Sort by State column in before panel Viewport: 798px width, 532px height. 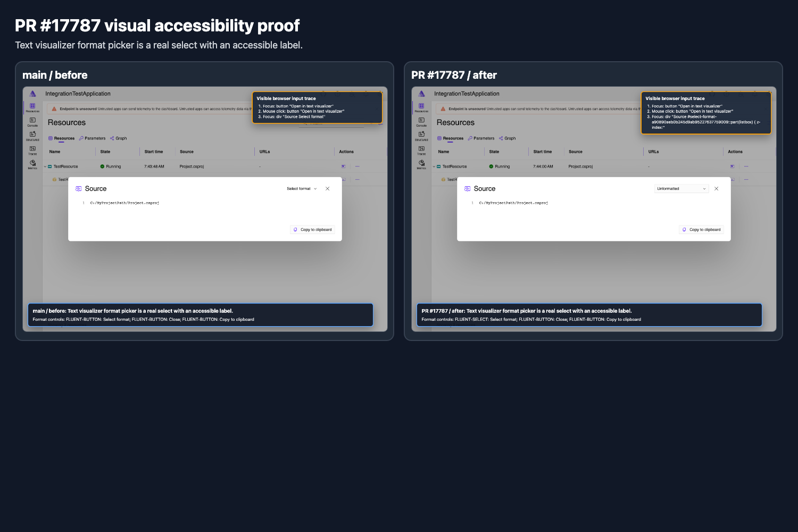tap(105, 152)
